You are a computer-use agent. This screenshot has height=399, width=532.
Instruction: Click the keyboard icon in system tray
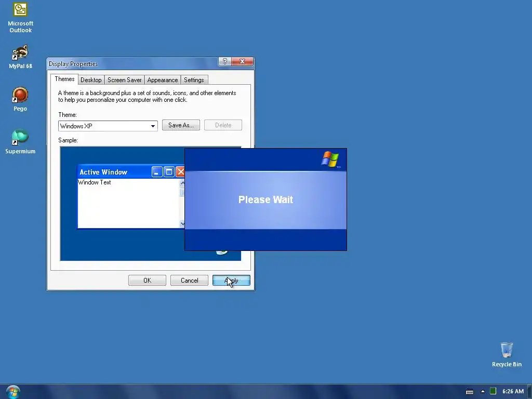470,392
